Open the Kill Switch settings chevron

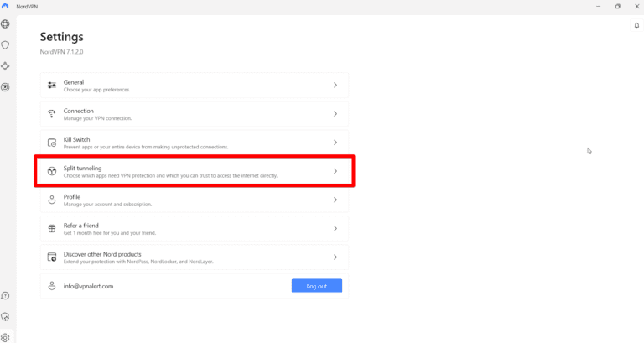pyautogui.click(x=335, y=143)
